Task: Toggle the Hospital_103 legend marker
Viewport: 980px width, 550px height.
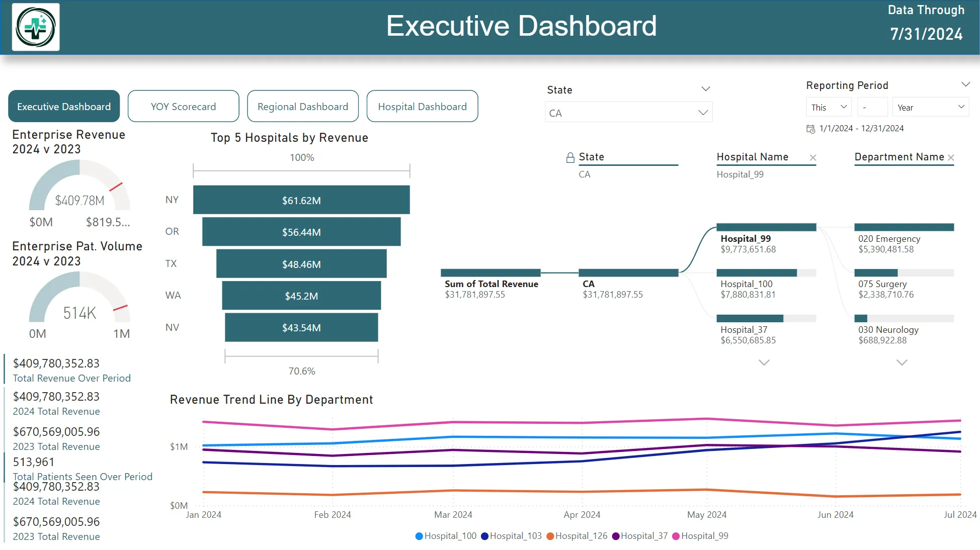Action: [484, 536]
